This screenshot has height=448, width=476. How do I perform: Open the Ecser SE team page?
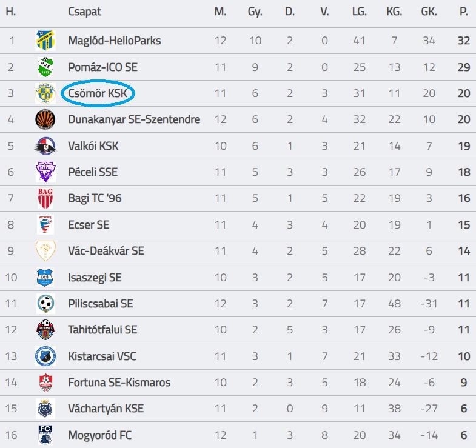(x=89, y=225)
